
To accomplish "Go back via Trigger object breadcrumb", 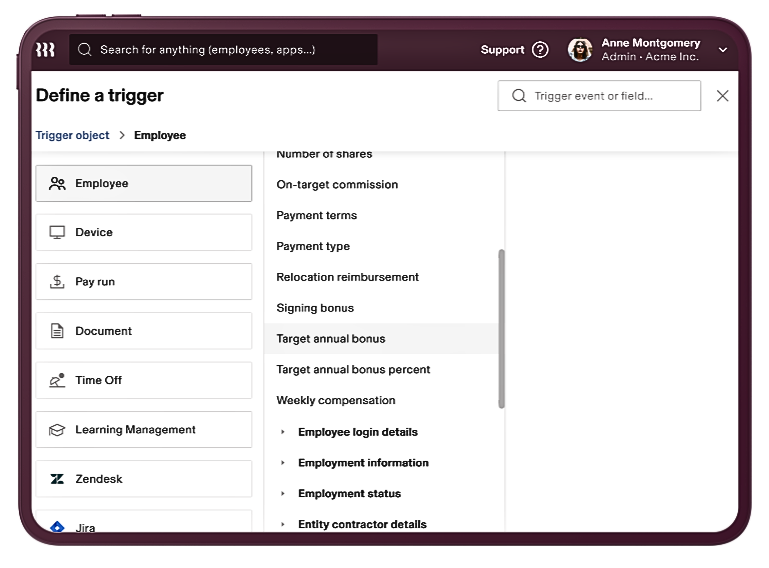I will pos(73,135).
